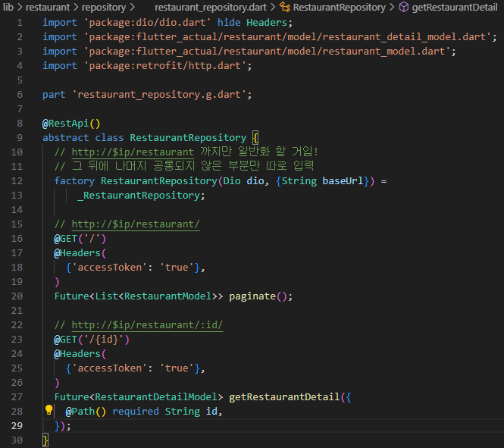Expand chevron after lib in breadcrumb
Viewport: 504px width, 448px height.
[x=20, y=7]
